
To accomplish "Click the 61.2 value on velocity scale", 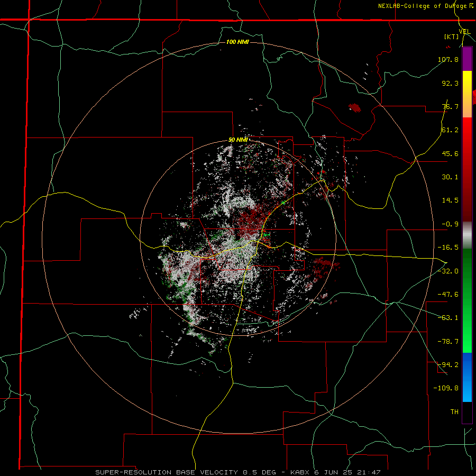I will point(450,130).
